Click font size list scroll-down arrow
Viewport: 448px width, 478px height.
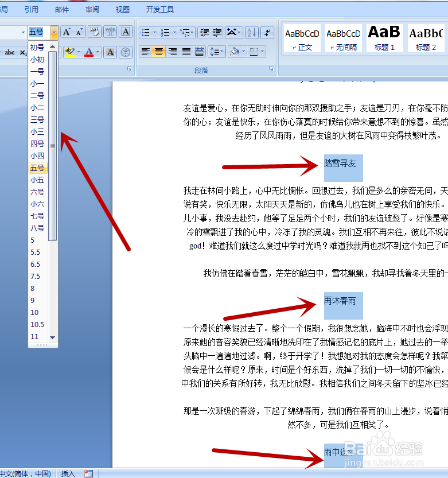pos(52,337)
